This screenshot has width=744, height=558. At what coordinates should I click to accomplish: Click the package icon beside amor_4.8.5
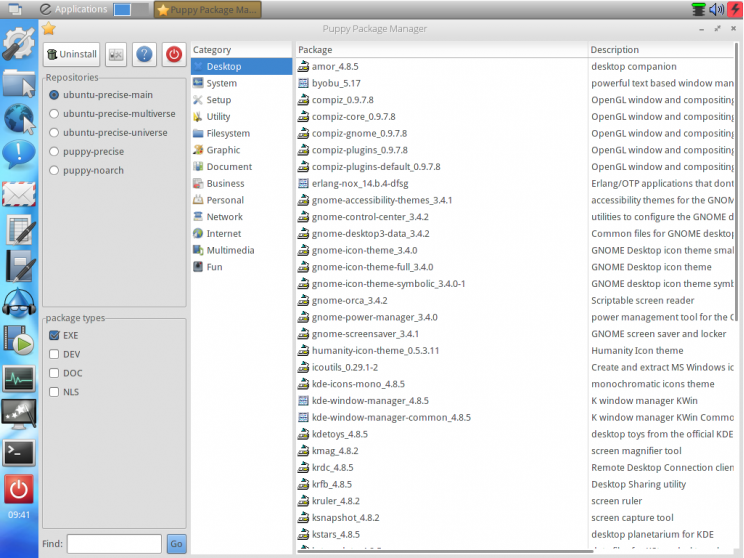303,66
